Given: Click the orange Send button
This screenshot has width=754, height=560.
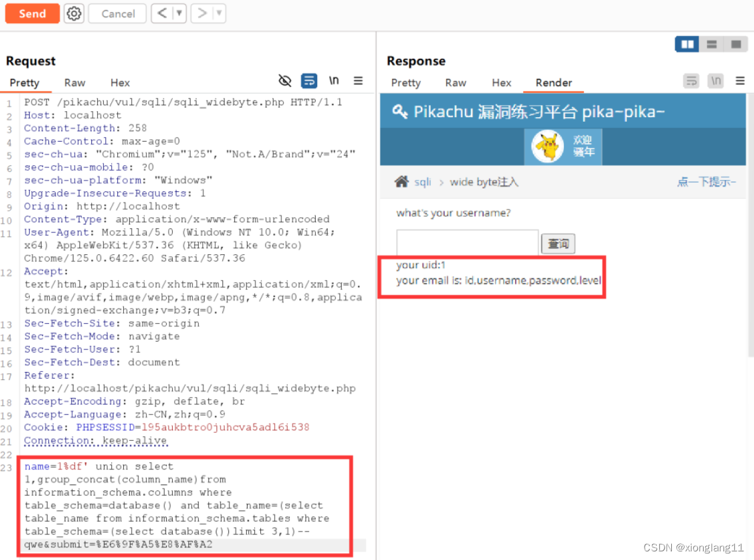Looking at the screenshot, I should point(32,13).
